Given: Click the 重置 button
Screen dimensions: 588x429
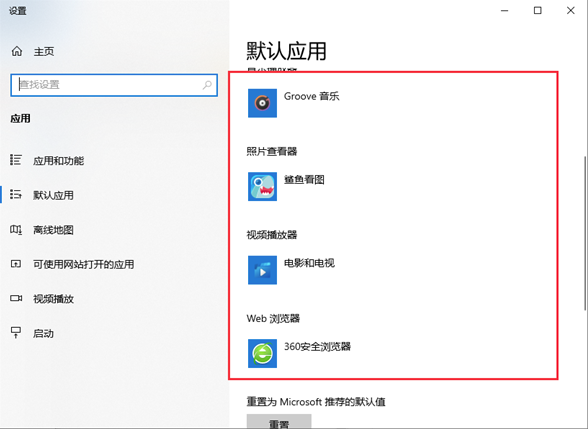Looking at the screenshot, I should click(279, 422).
